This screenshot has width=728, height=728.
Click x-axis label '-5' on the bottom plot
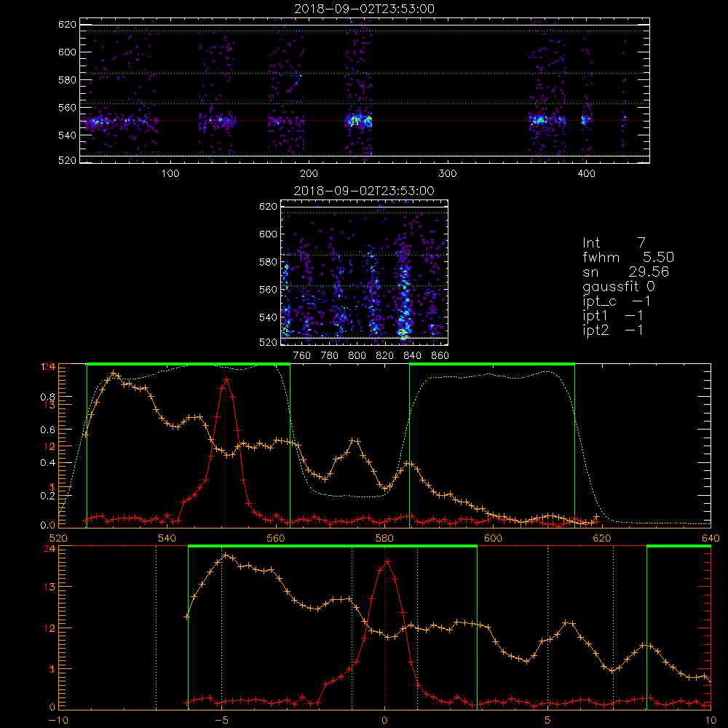221,721
